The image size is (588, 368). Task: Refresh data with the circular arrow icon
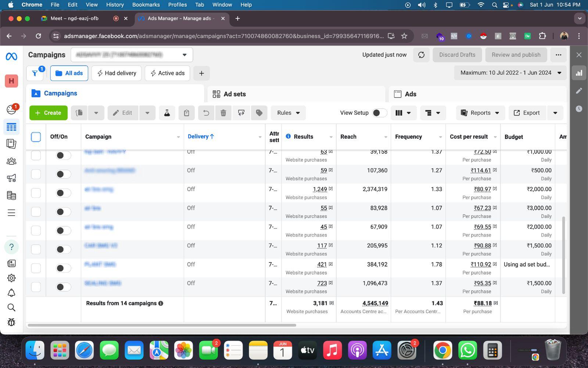421,55
